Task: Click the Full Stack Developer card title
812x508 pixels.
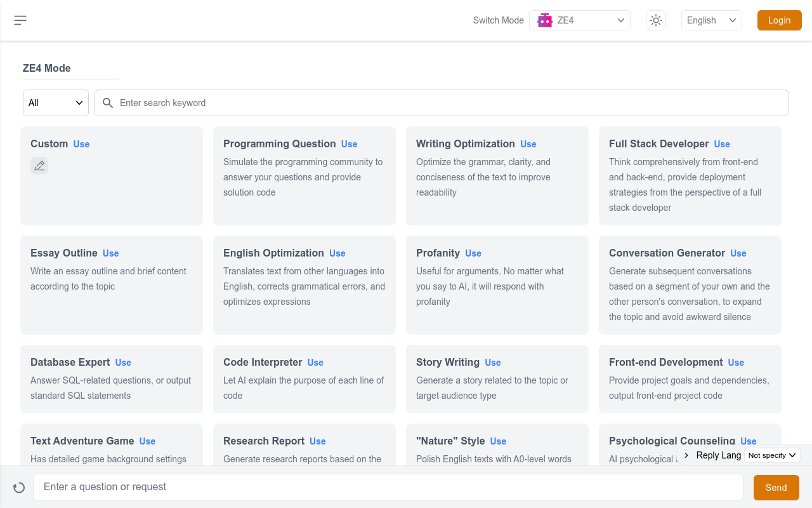Action: (659, 144)
